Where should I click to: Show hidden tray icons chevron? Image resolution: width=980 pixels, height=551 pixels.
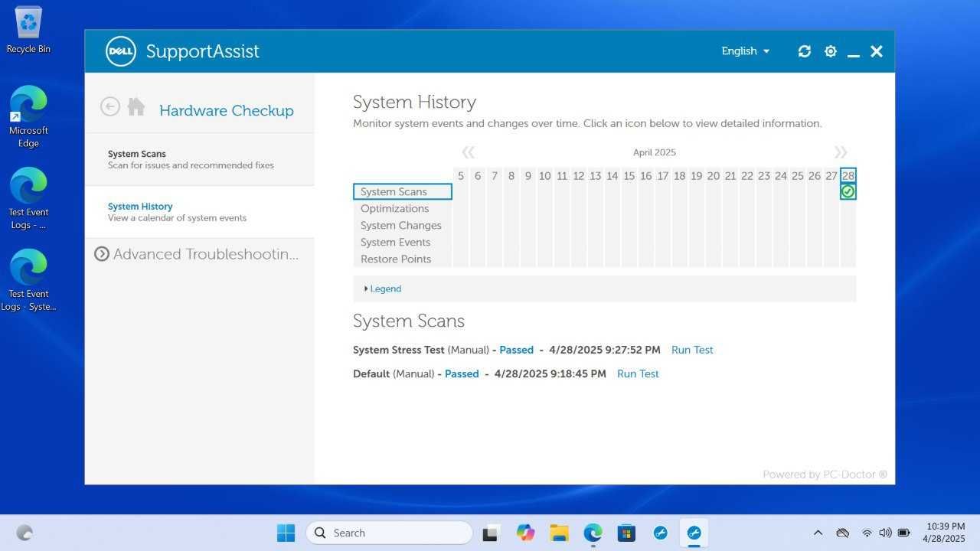click(x=818, y=533)
